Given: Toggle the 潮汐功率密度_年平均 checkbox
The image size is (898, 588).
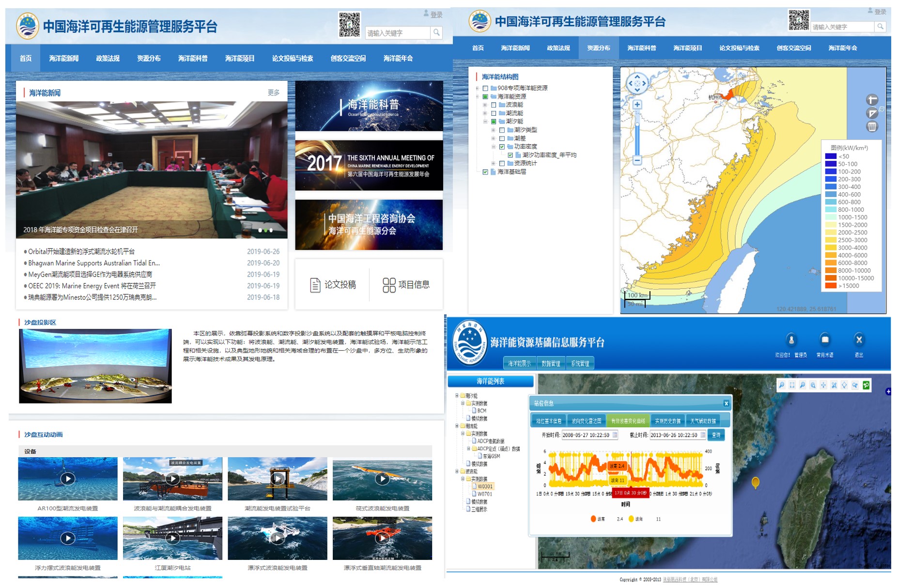Looking at the screenshot, I should click(x=510, y=155).
